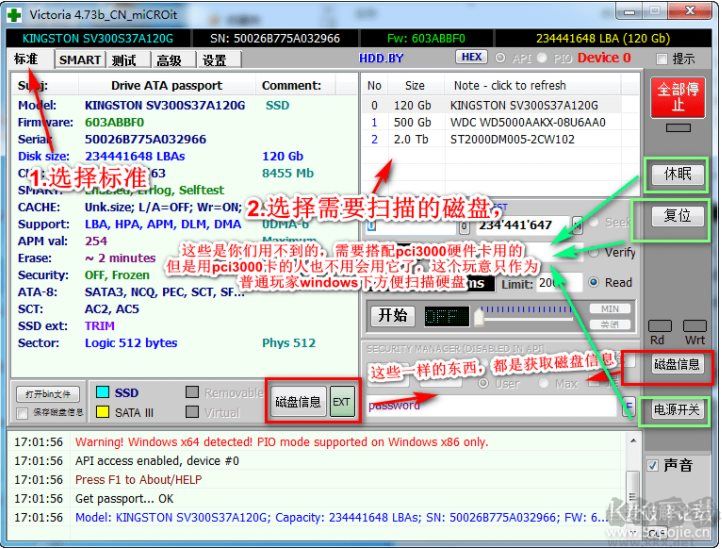Click the gray Virtual indicator square
This screenshot has width=722, height=549.
[x=192, y=412]
